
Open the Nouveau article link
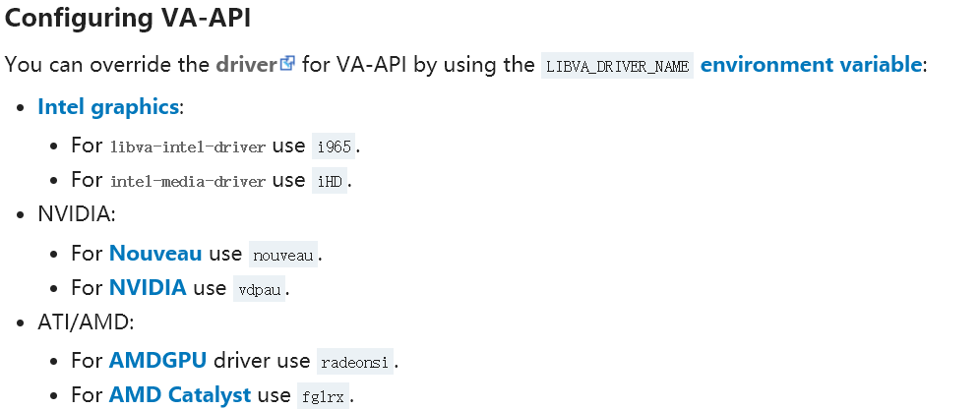point(155,253)
